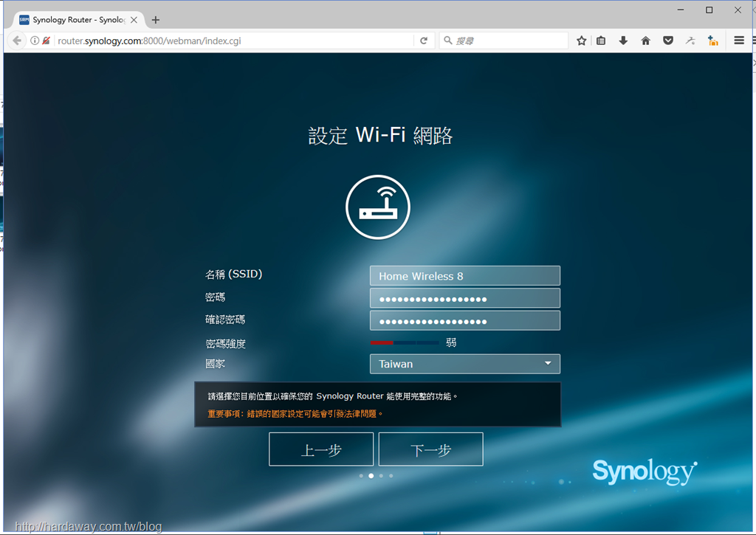Open the Pocket shield icon

[668, 41]
